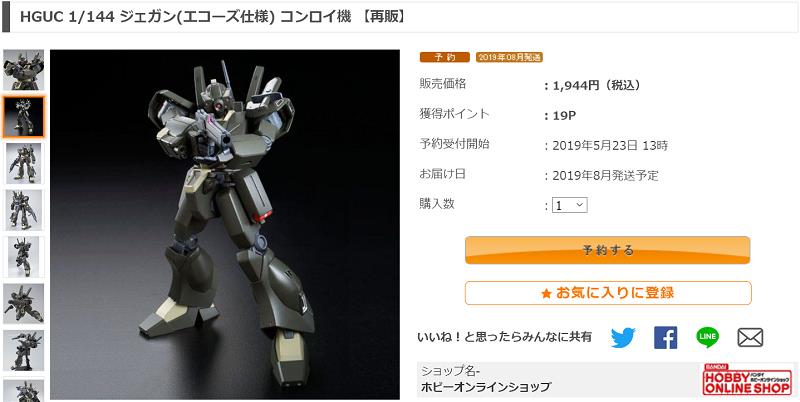Select the highlighted second thumbnail
800x402 pixels.
[23, 117]
